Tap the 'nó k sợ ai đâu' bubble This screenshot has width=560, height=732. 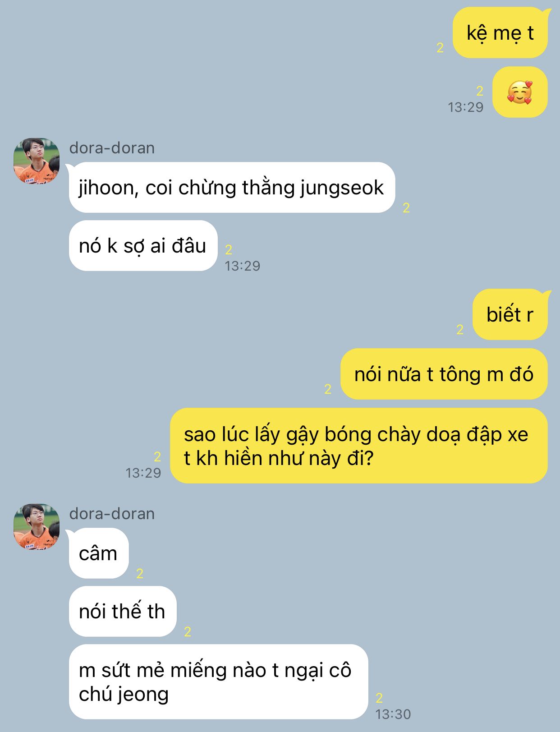143,246
